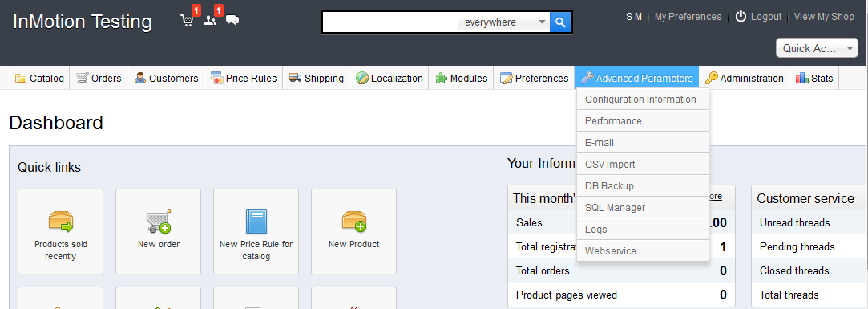Open the customer messages speech bubble icon
868x309 pixels.
pos(232,21)
